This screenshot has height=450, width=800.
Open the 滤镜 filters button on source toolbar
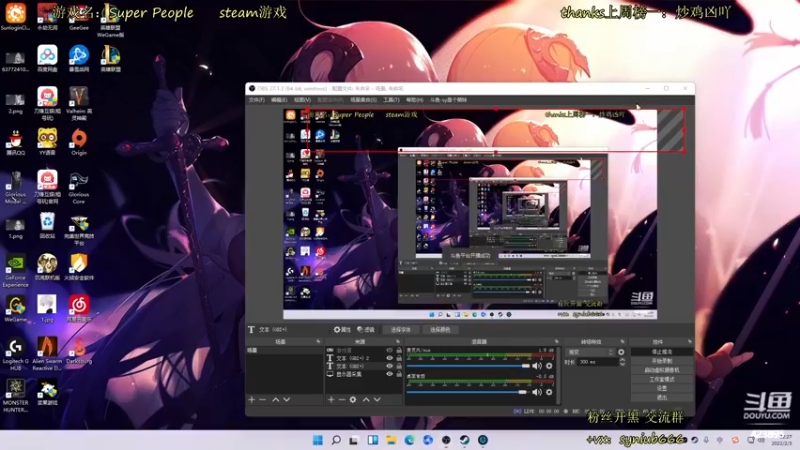366,330
